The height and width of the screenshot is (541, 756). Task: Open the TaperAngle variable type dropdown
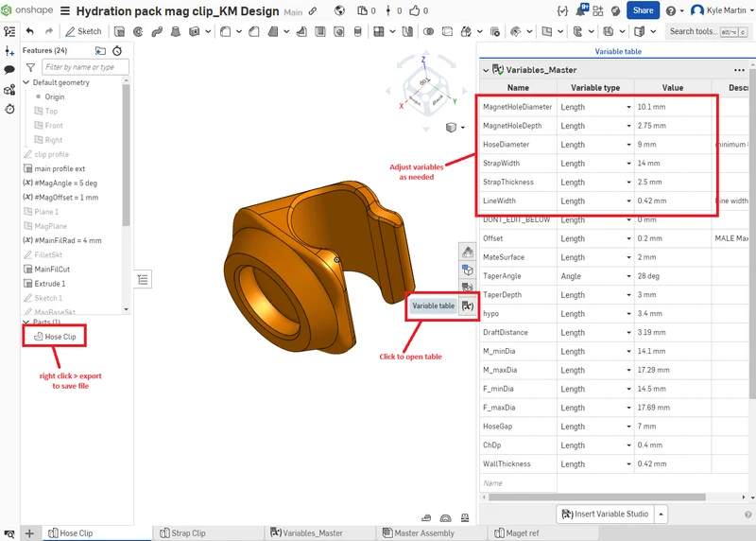tap(628, 276)
